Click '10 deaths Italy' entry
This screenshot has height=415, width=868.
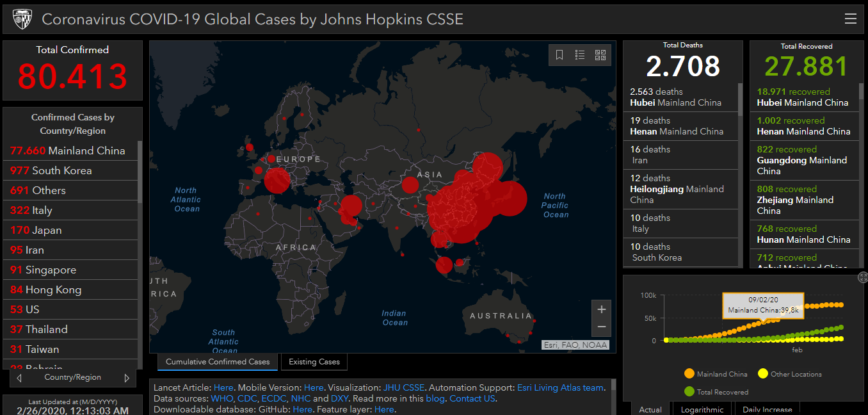point(680,224)
